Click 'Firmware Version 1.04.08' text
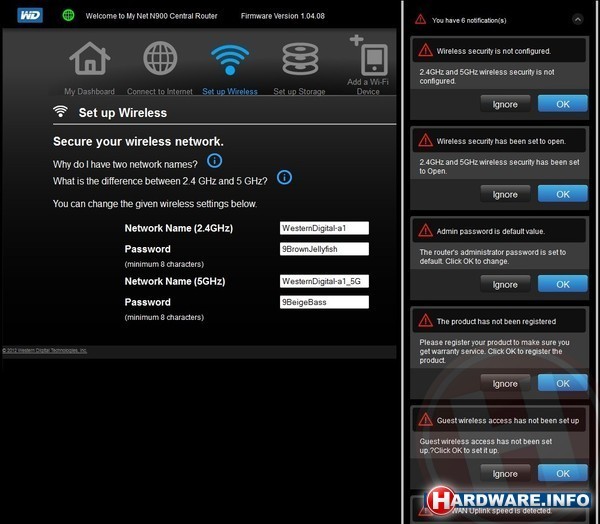The height and width of the screenshot is (524, 600). (282, 16)
